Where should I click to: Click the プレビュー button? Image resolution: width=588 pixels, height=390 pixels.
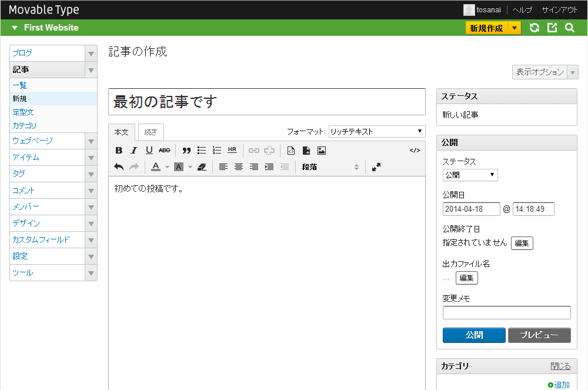click(539, 335)
